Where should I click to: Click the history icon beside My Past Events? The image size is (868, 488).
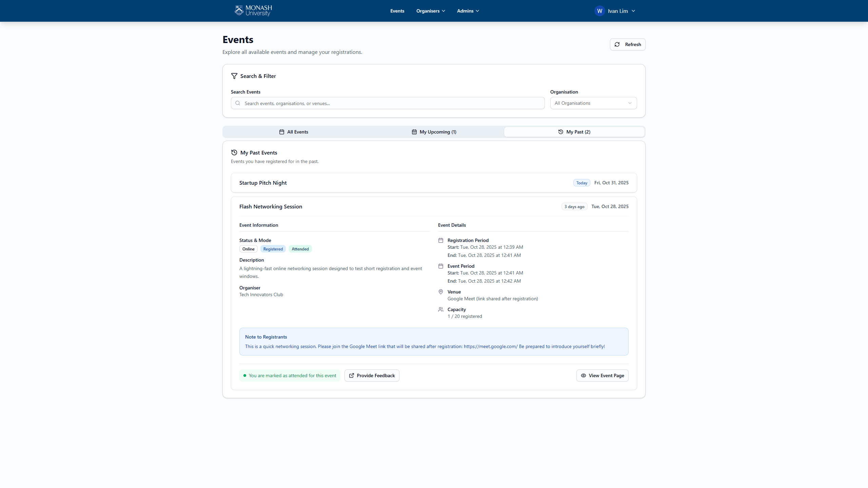click(x=234, y=152)
